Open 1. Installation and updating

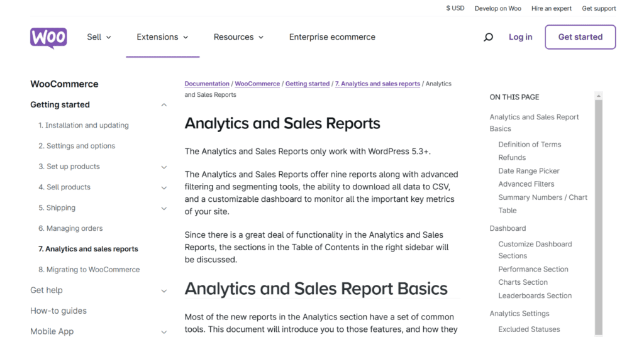[84, 125]
